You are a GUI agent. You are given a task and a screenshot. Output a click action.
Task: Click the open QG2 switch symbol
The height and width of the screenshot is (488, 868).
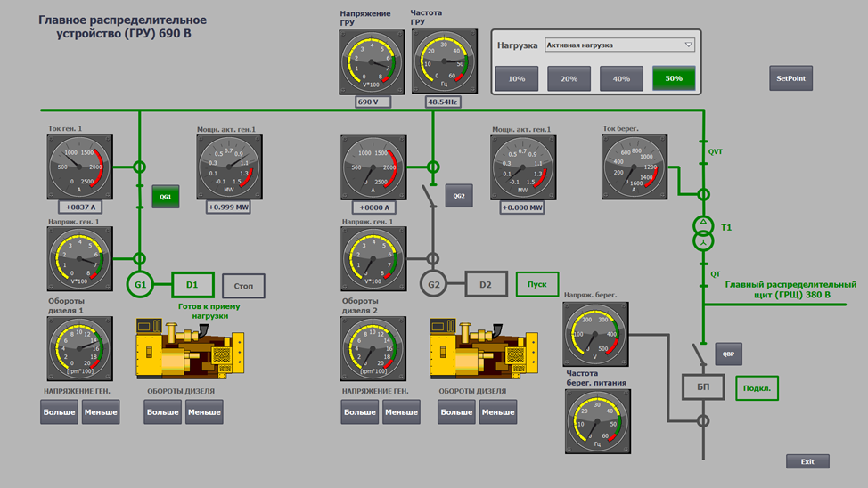[430, 197]
